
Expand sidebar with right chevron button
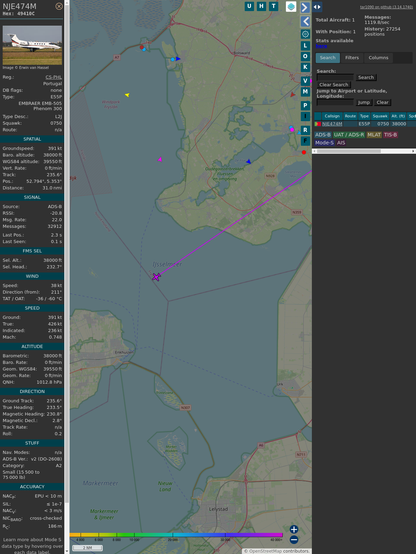click(305, 7)
